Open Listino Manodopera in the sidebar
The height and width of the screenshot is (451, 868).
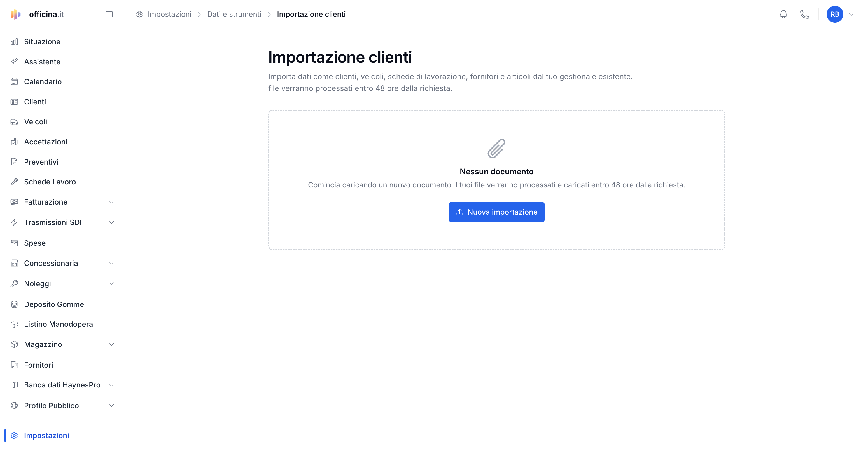click(63, 324)
